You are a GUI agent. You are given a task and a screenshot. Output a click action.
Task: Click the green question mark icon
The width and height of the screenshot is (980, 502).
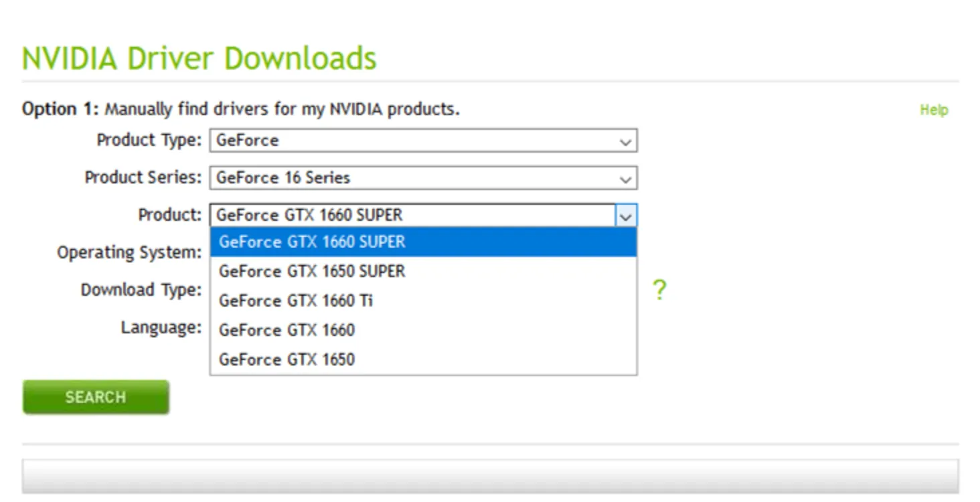tap(659, 290)
